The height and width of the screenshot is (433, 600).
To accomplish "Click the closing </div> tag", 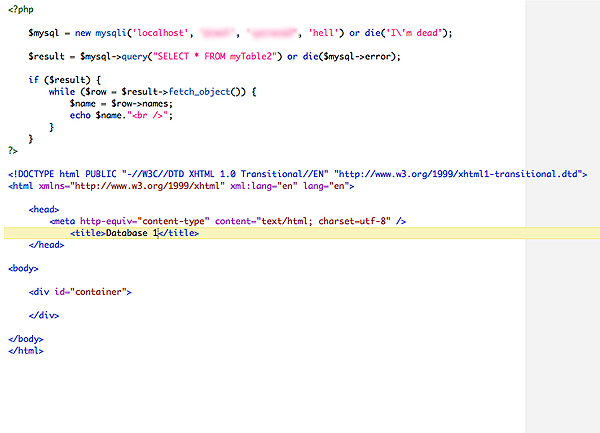I will click(x=44, y=316).
